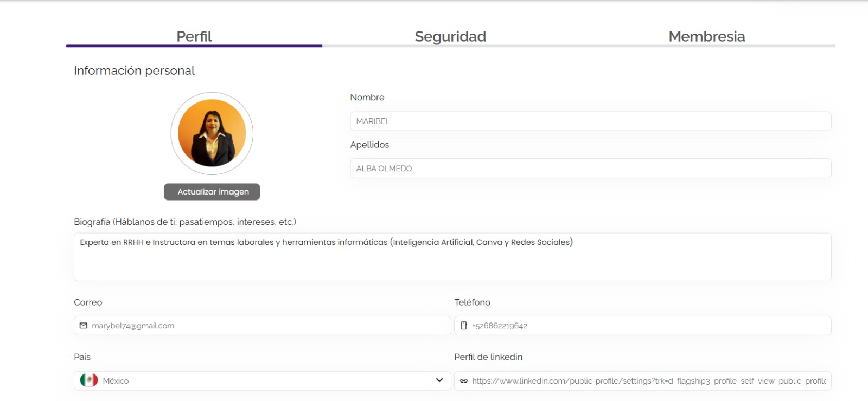Viewport: 868px width, 401px height.
Task: Click the Nombre field containing MARIBEL
Action: 590,121
